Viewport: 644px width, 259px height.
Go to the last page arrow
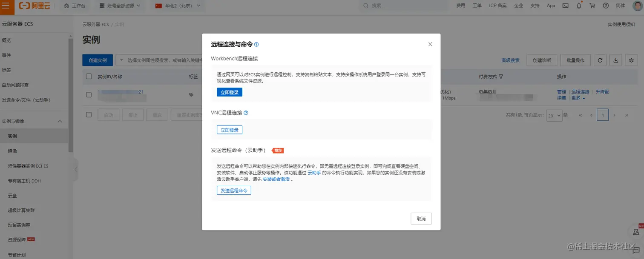pyautogui.click(x=627, y=115)
